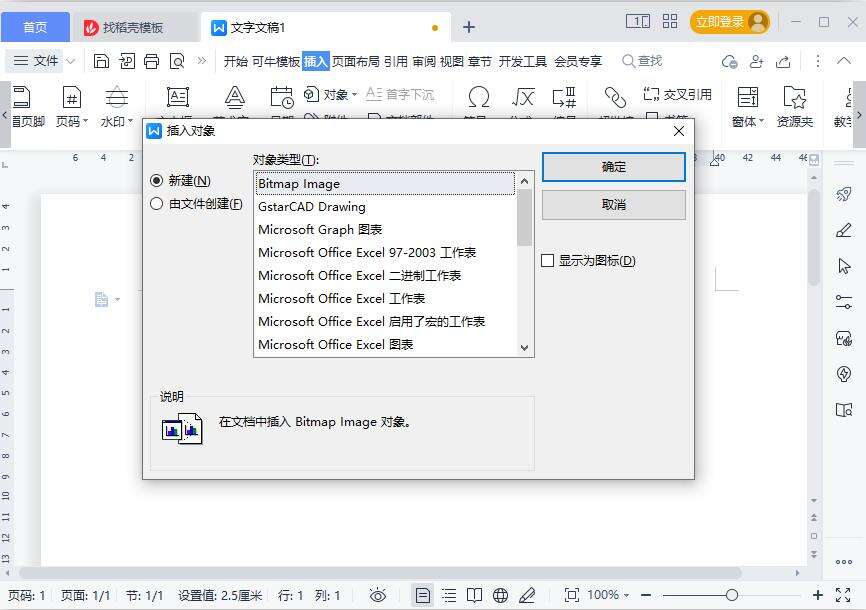Click the eye protection icon in status bar
Image resolution: width=866 pixels, height=610 pixels.
click(378, 595)
